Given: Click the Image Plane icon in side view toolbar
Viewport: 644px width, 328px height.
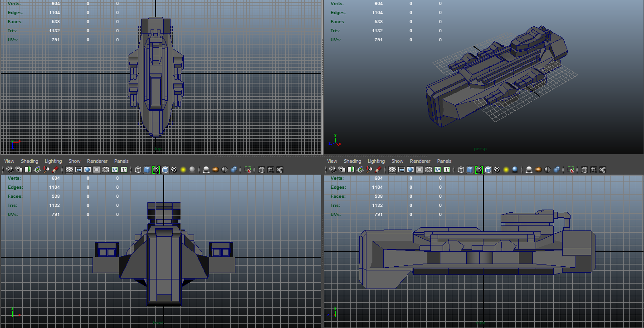Looking at the screenshot, I should tap(360, 170).
